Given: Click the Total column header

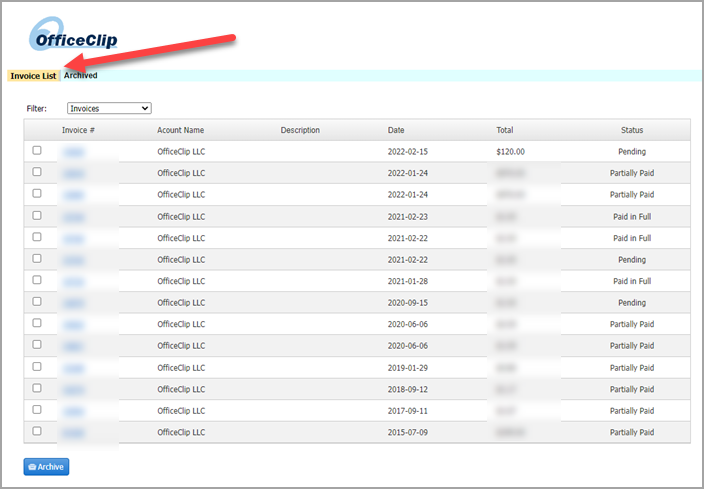Looking at the screenshot, I should (505, 130).
